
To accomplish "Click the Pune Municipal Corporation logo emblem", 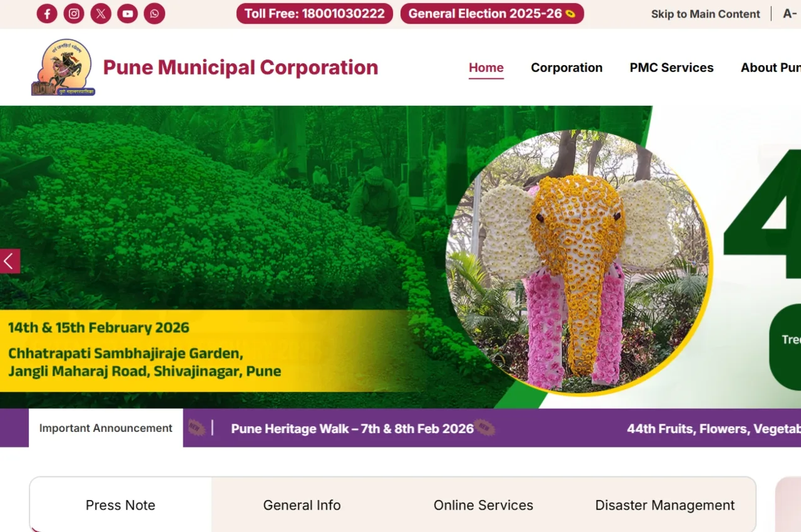I will pyautogui.click(x=63, y=67).
